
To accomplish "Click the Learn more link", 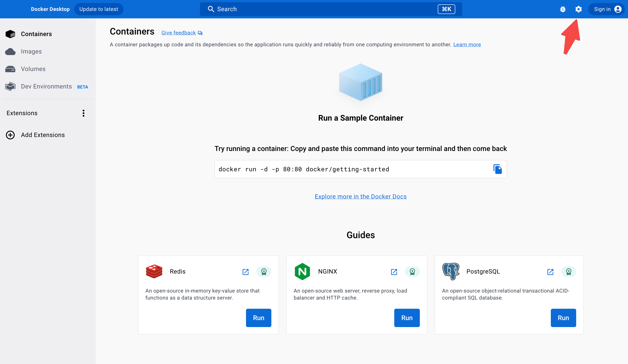I will coord(467,45).
